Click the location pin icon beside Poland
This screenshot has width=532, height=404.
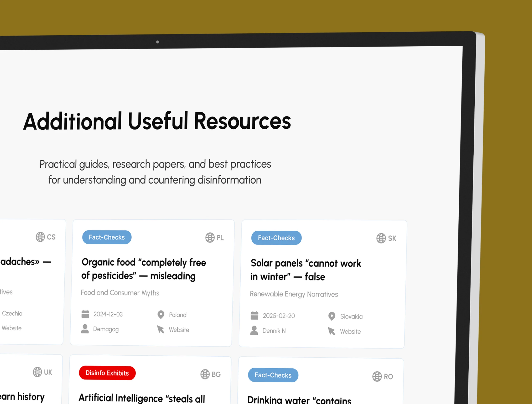click(161, 315)
